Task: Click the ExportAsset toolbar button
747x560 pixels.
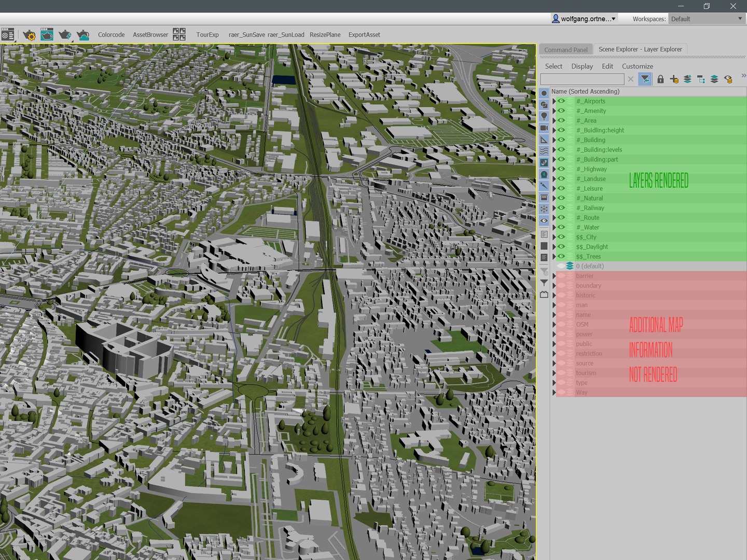Action: pos(364,35)
